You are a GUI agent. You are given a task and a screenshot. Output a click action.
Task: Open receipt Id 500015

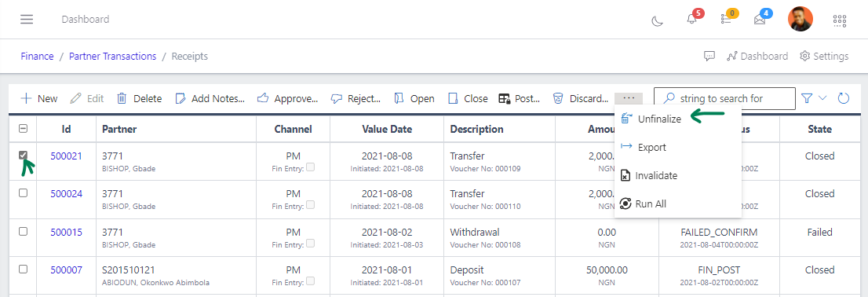(67, 232)
